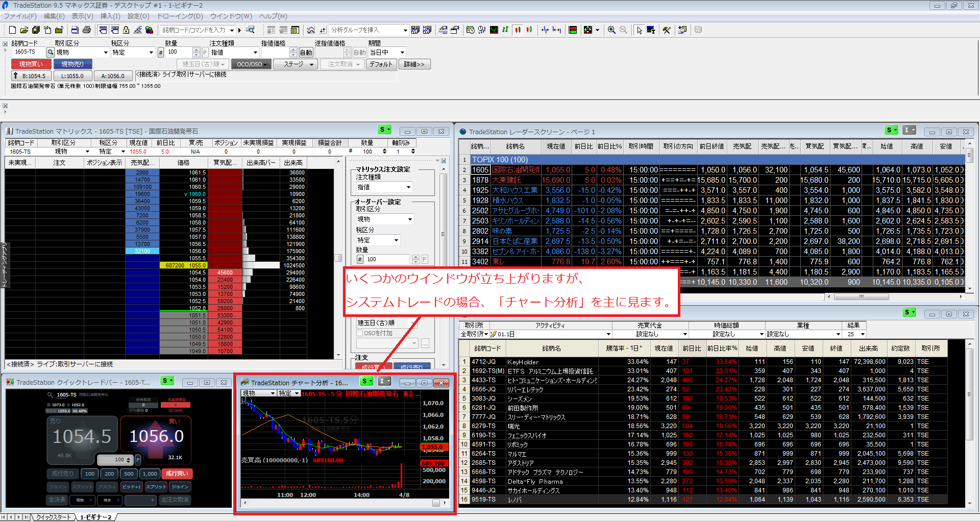Viewport: 980px width, 522px height.
Task: Toggle the P button next to quantity field
Action: pyautogui.click(x=205, y=52)
